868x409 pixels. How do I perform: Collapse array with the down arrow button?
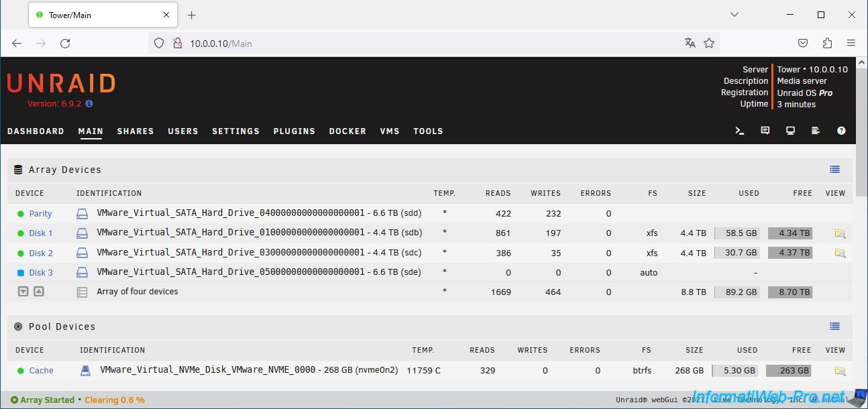coord(23,292)
